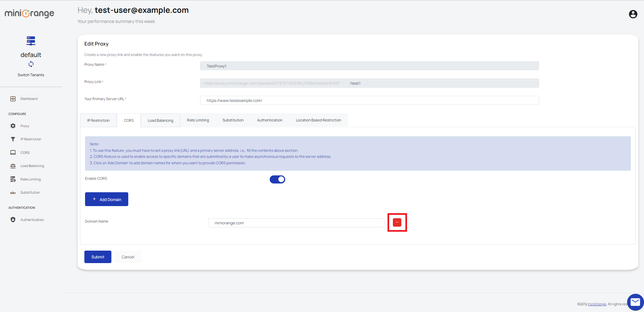
Task: Click the default tenant server icon
Action: point(31,41)
